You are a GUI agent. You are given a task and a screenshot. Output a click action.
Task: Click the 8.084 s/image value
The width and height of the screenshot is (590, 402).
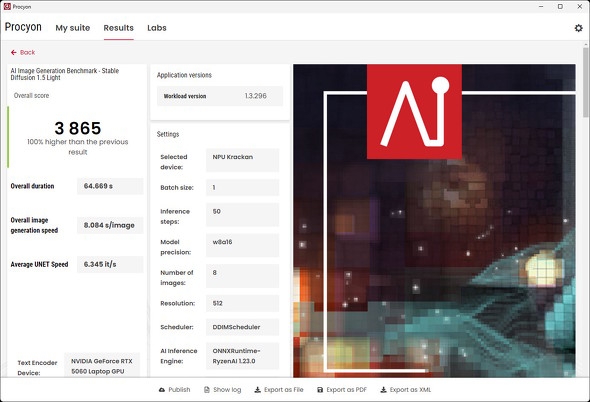109,225
